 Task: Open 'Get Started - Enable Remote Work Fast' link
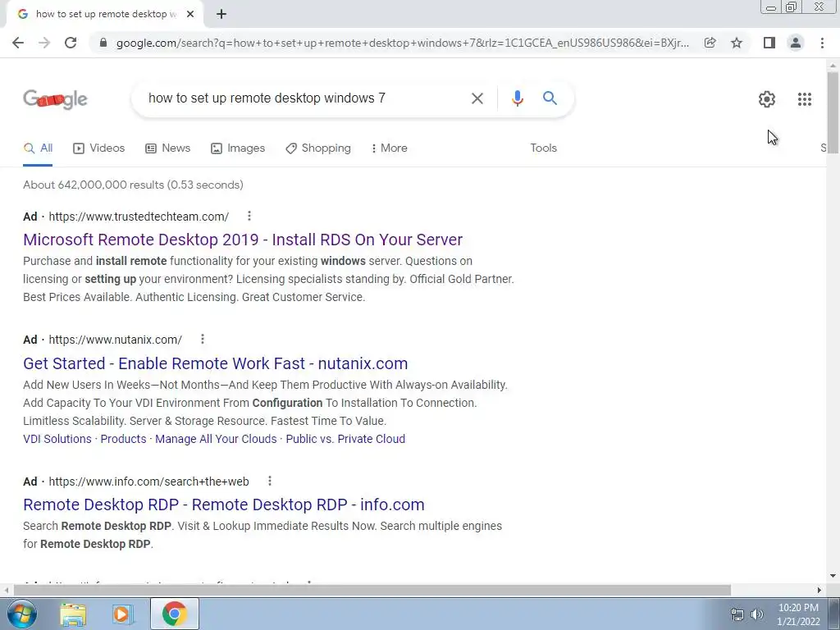point(216,363)
